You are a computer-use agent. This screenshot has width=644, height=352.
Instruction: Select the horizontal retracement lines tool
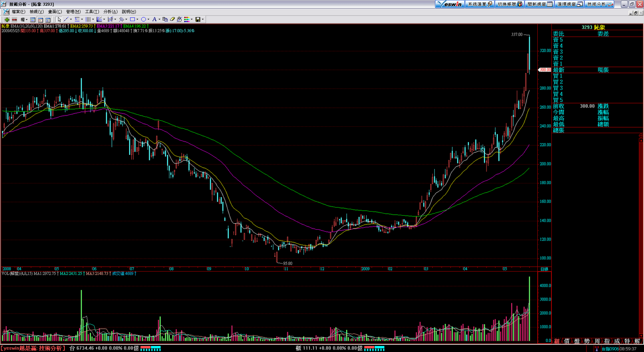[x=77, y=19]
